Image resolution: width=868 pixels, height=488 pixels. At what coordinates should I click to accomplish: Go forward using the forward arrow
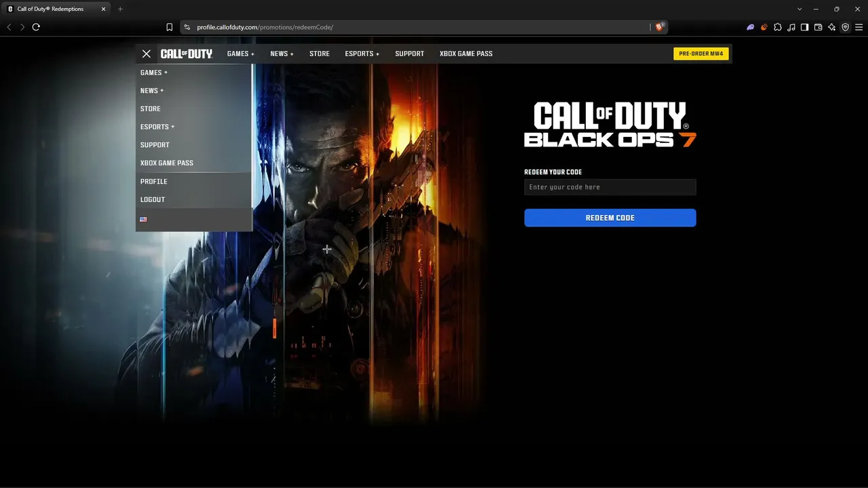(22, 27)
